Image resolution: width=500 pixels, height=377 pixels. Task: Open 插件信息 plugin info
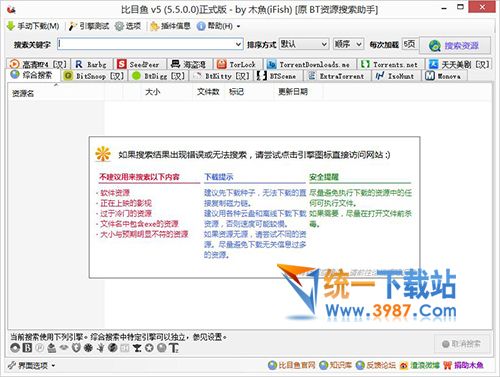tap(170, 26)
